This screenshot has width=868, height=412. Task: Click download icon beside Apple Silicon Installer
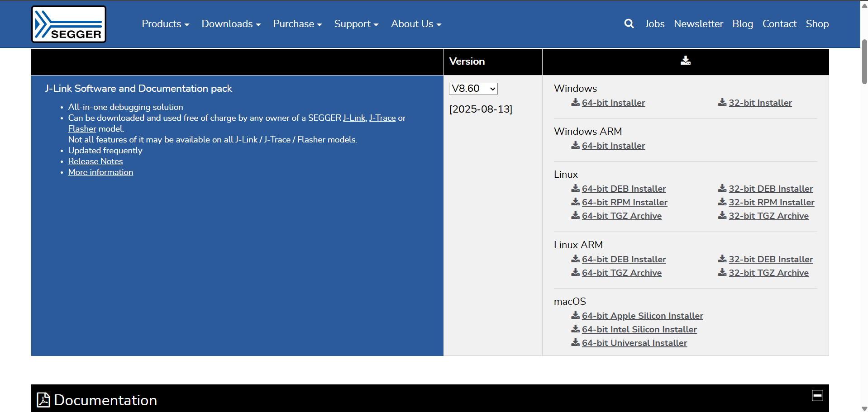pyautogui.click(x=575, y=315)
